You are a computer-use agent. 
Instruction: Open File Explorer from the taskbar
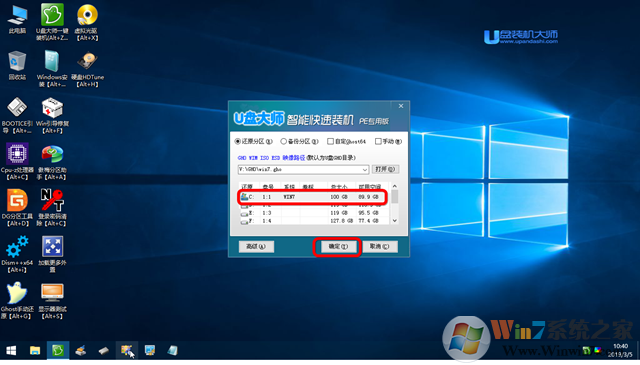click(35, 351)
